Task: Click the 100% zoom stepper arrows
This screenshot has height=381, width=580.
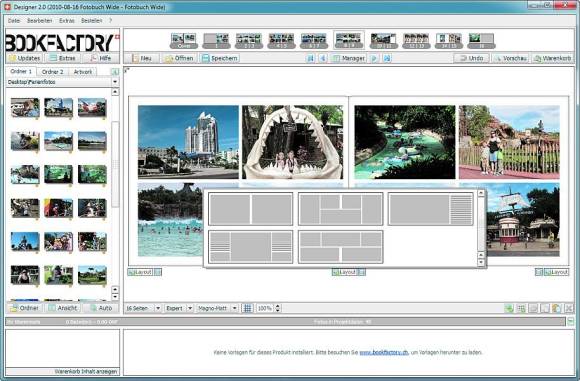Action: pyautogui.click(x=277, y=308)
